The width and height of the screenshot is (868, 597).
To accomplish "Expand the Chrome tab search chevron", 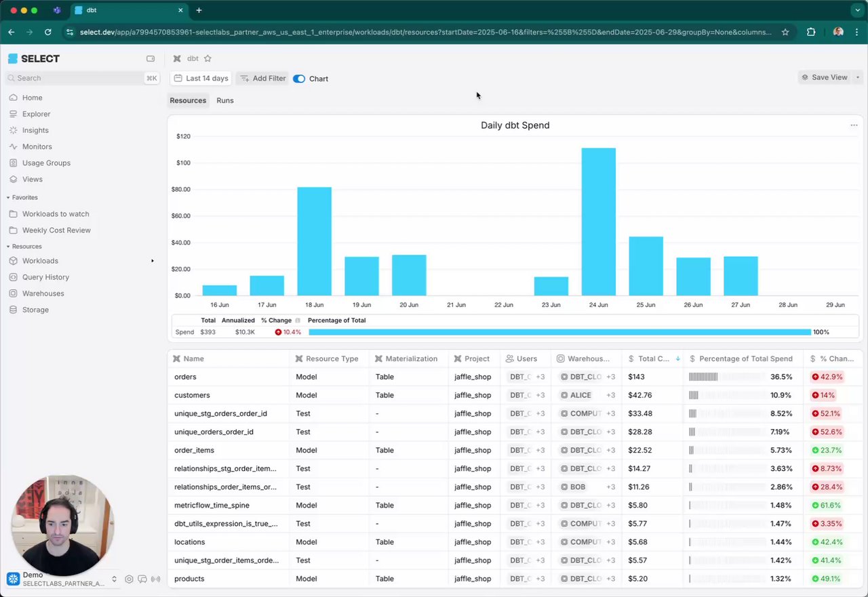I will tap(856, 10).
